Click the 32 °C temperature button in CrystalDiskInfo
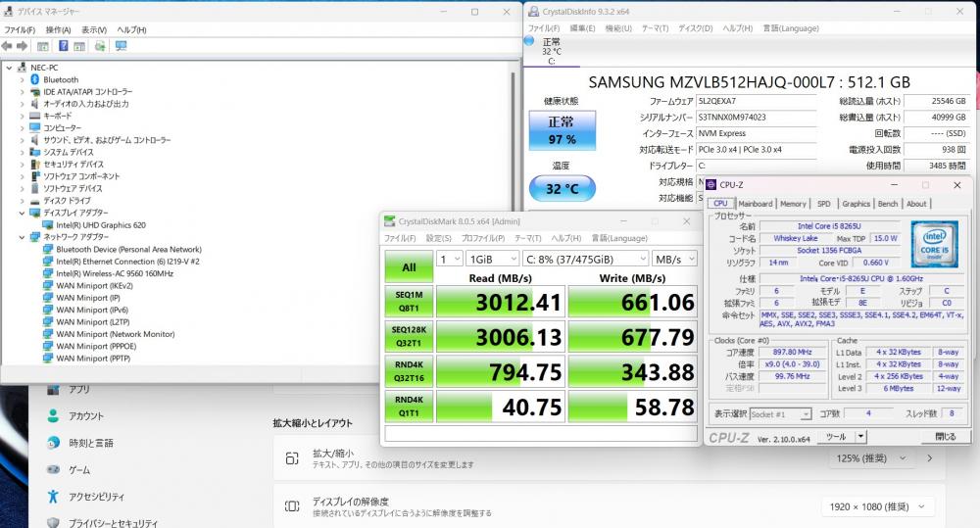This screenshot has width=980, height=528. coord(563,188)
